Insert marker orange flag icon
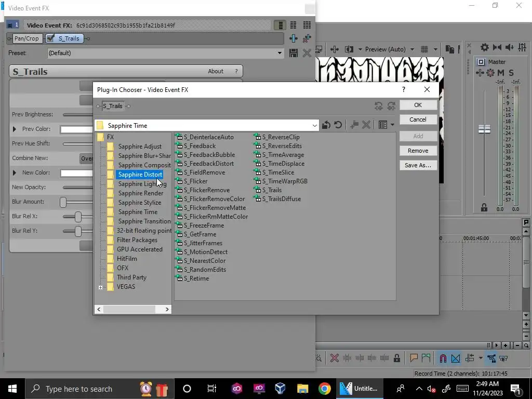This screenshot has width=532, height=399. point(414,358)
